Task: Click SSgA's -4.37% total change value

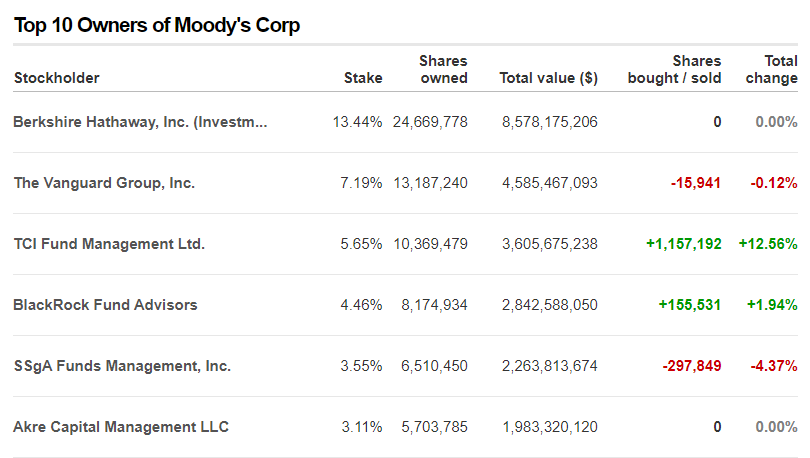Action: [773, 366]
